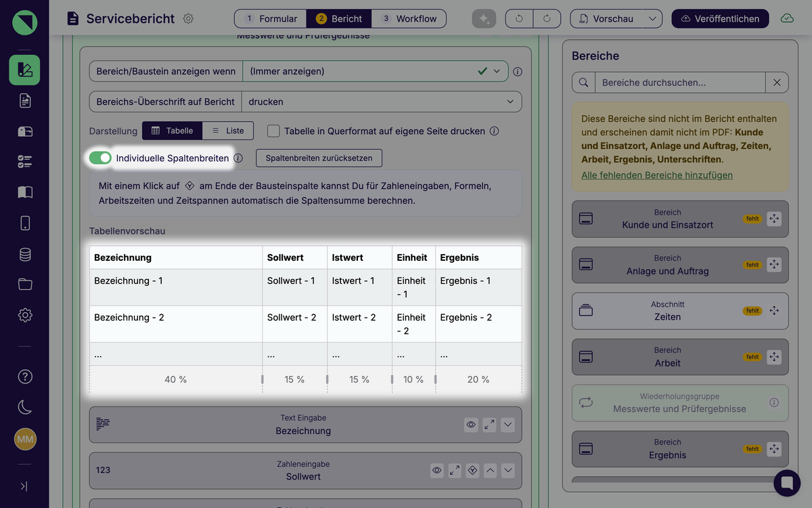Toggle the Individuelle Spaltenbreiten switch
The width and height of the screenshot is (812, 508).
(100, 158)
